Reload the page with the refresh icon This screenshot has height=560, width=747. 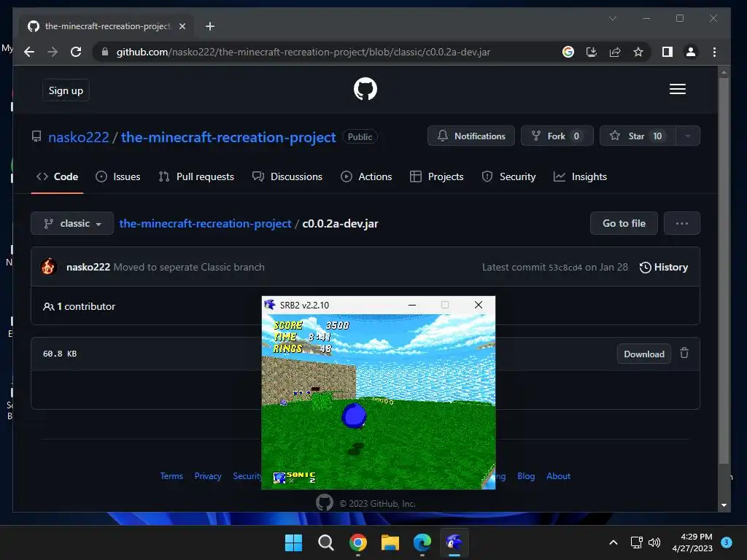(76, 52)
